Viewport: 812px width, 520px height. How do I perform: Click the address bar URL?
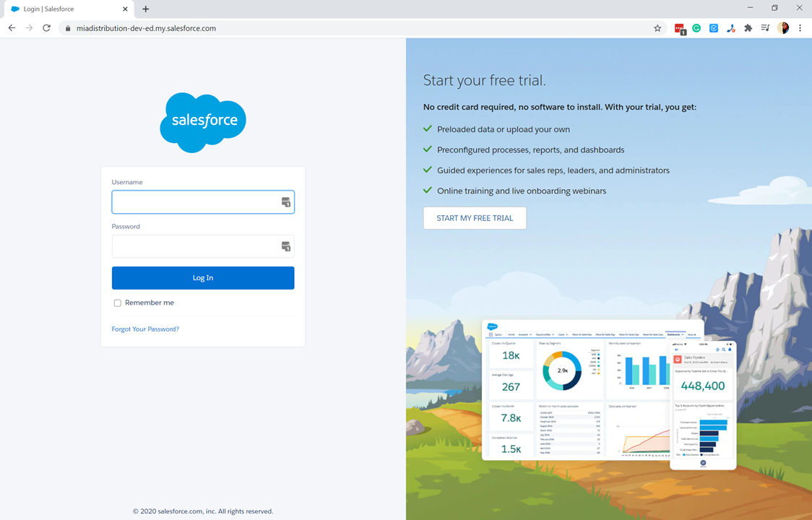146,28
